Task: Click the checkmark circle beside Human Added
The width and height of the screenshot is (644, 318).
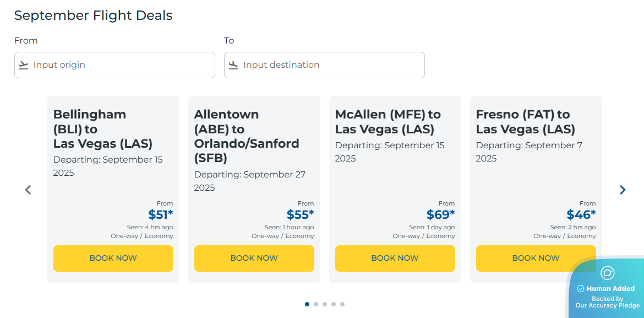Action: 581,288
